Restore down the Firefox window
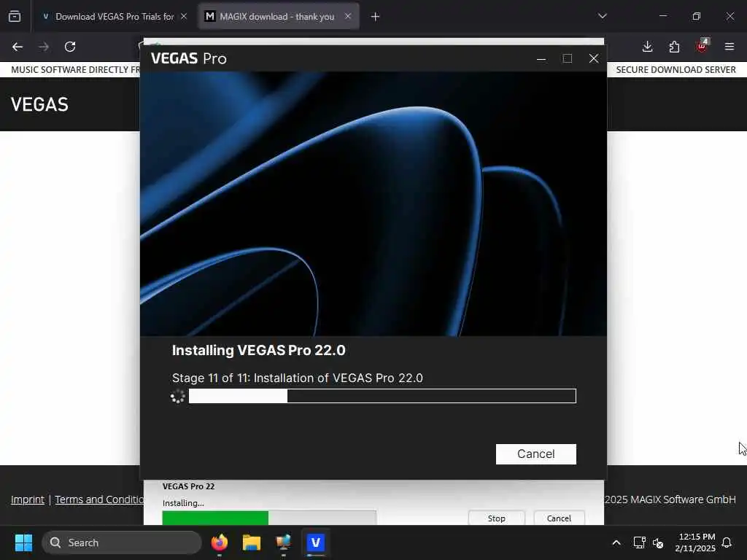 (697, 16)
